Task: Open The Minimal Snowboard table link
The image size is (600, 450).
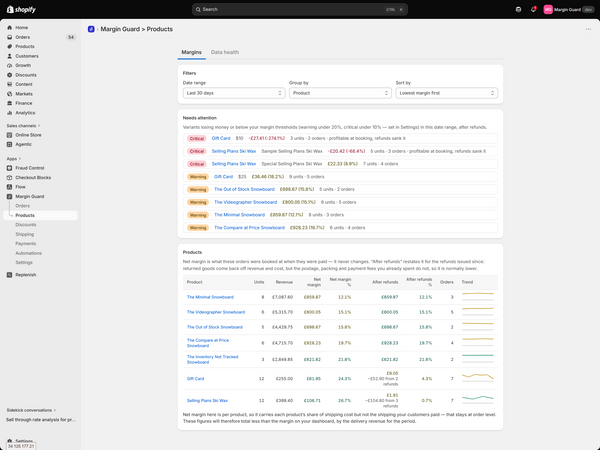Action: pos(210,297)
